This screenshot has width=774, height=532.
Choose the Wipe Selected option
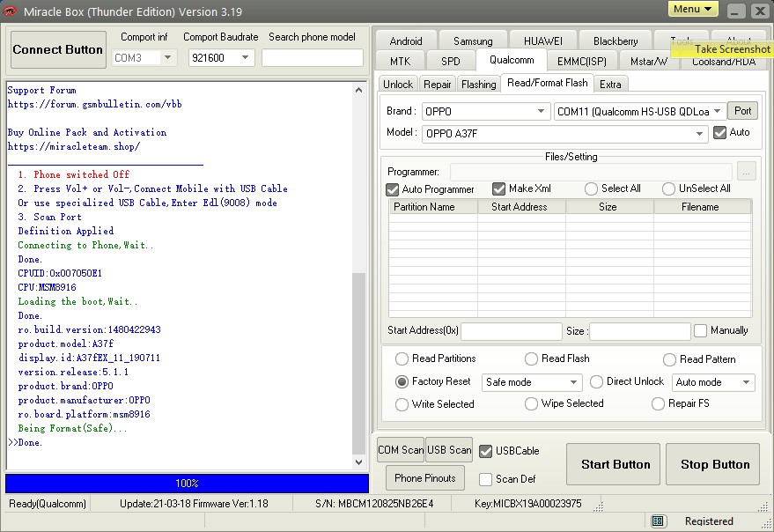(x=531, y=404)
